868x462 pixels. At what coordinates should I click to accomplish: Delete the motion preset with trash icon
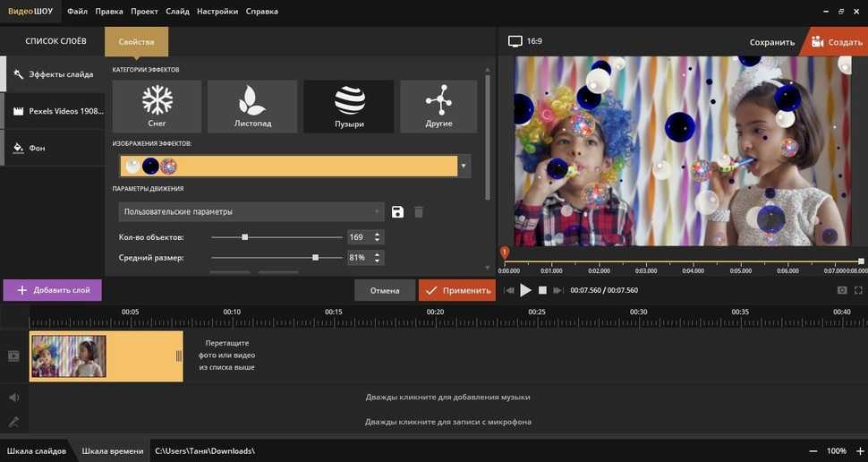click(418, 212)
